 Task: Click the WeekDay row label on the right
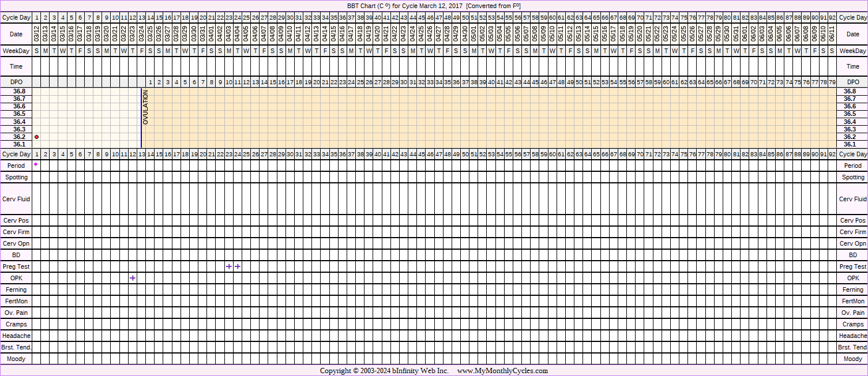point(852,51)
